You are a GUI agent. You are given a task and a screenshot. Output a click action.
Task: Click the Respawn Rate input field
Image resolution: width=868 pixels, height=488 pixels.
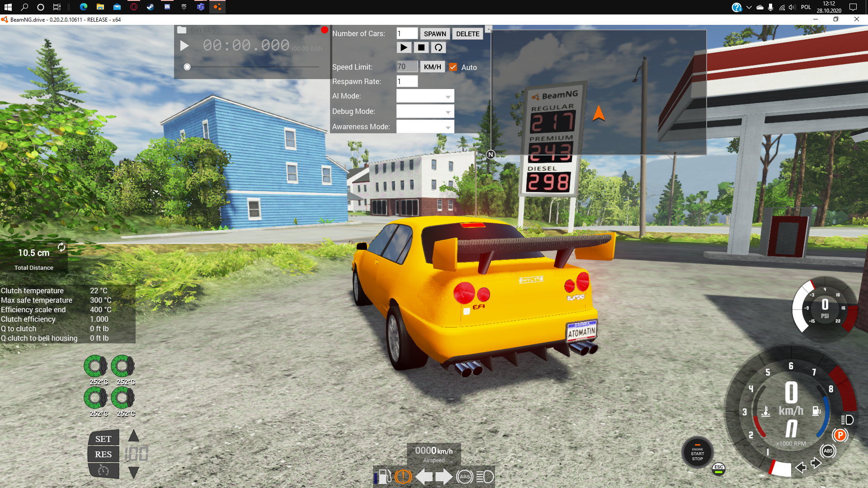(x=407, y=81)
